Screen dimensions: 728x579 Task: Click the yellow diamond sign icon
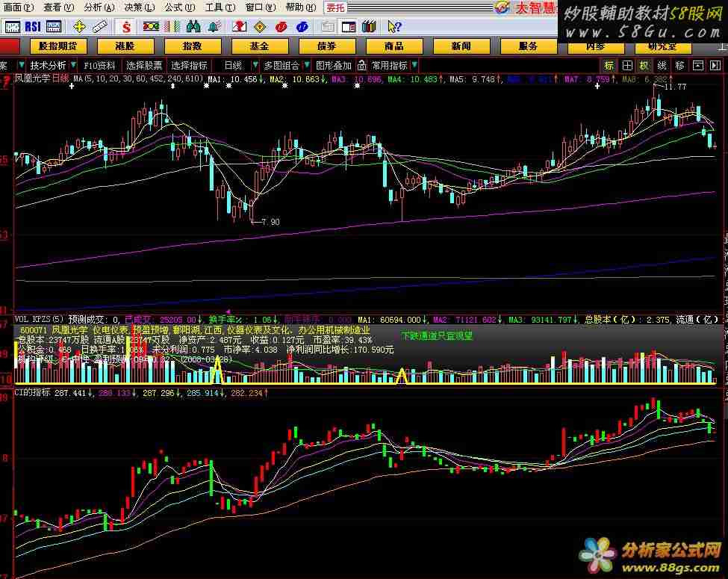coord(260,27)
